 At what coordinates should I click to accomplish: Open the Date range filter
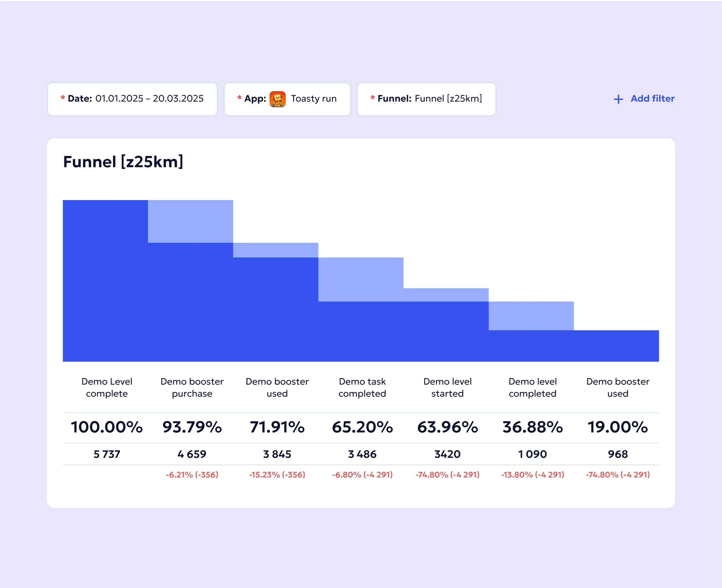[132, 99]
